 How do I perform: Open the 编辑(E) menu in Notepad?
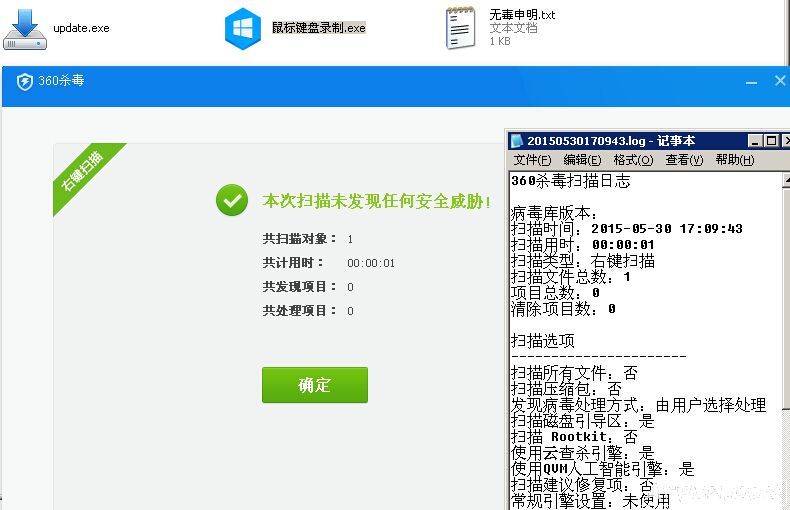582,160
